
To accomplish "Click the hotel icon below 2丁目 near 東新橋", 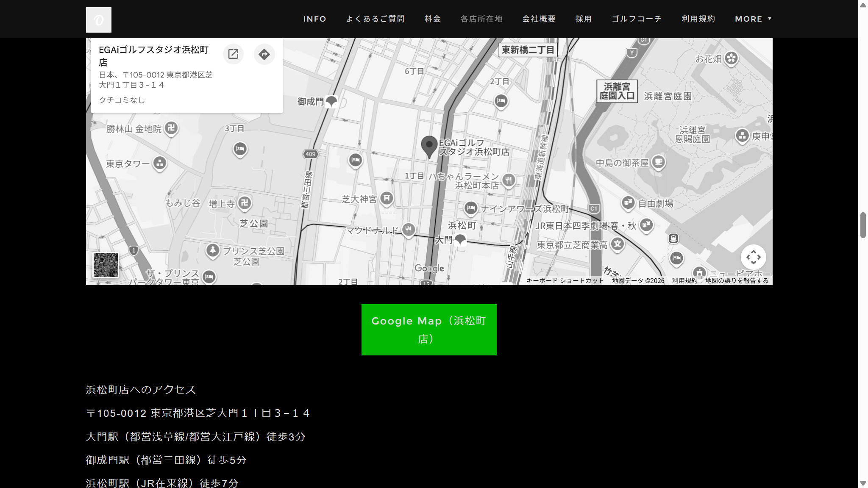I will pos(501,101).
